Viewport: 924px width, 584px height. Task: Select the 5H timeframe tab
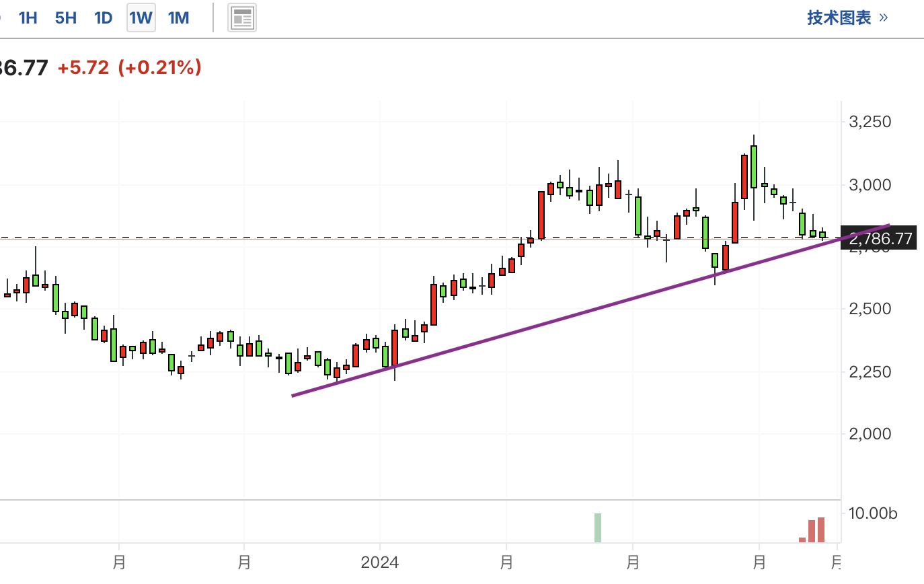65,17
